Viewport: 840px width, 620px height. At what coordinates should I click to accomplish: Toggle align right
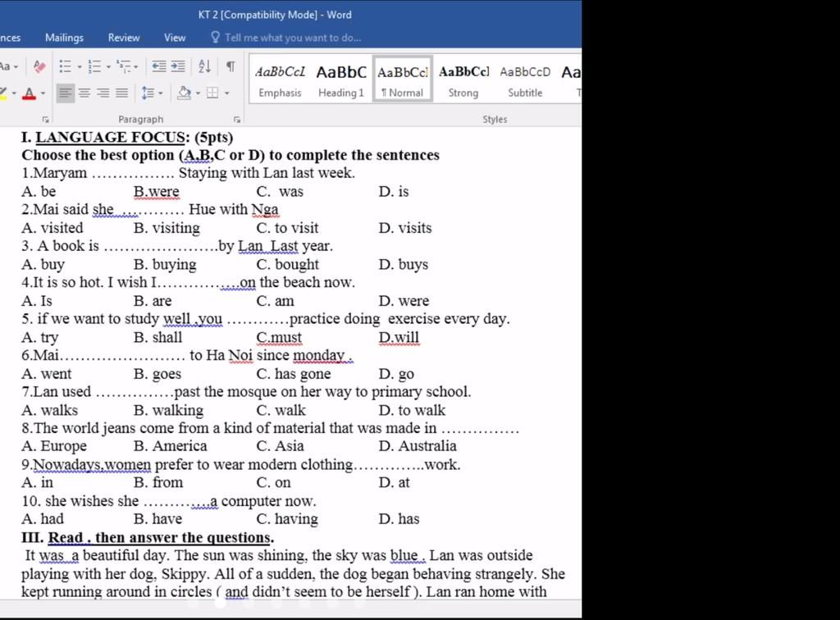(103, 93)
